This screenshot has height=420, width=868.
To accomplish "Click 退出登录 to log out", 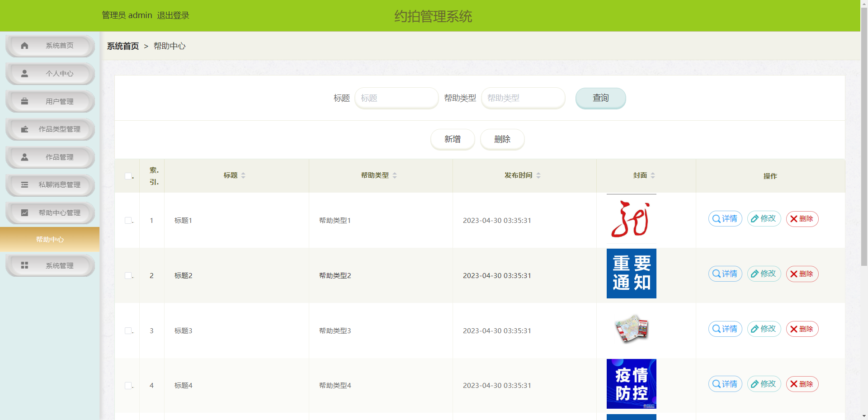I will [x=173, y=15].
